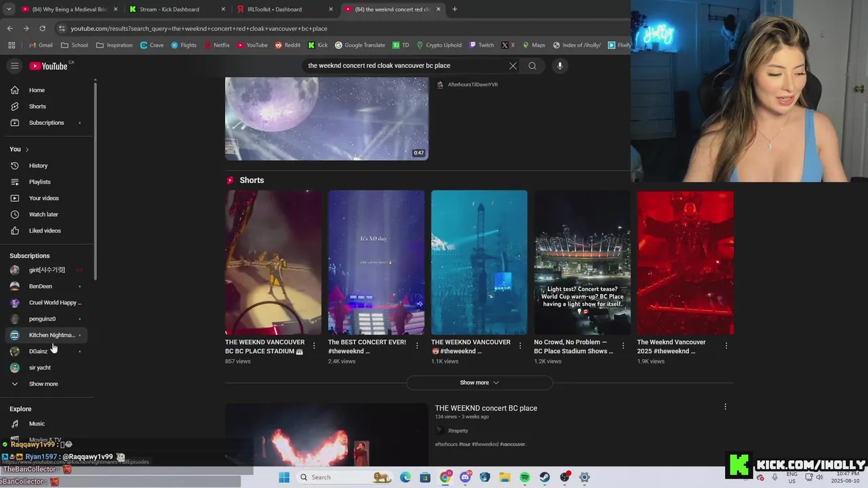Expand the You section chevron
Viewport: 868px width, 488px height.
pos(26,149)
